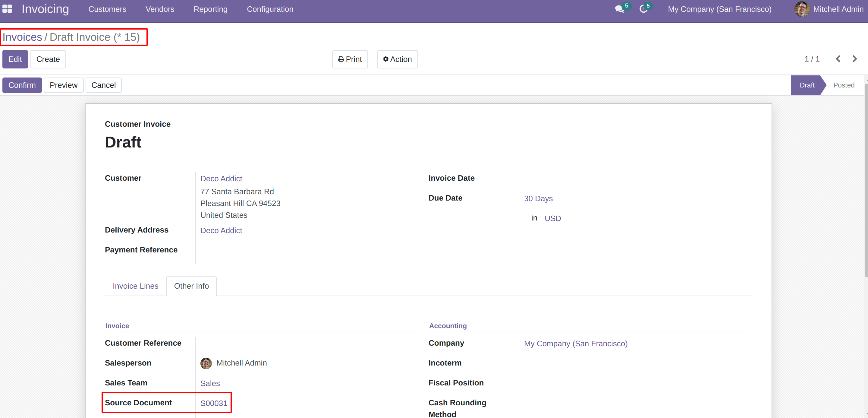This screenshot has width=868, height=418.
Task: Click the Salesperson avatar image
Action: coord(206,363)
